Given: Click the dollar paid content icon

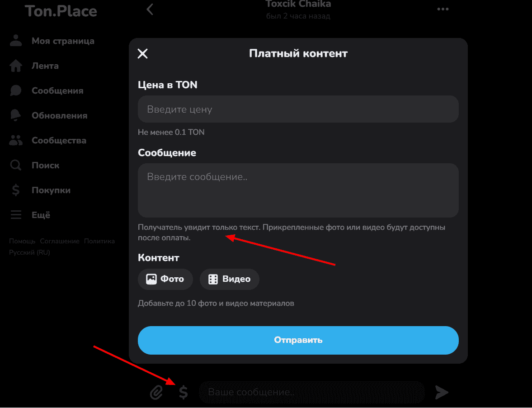Looking at the screenshot, I should pyautogui.click(x=184, y=392).
